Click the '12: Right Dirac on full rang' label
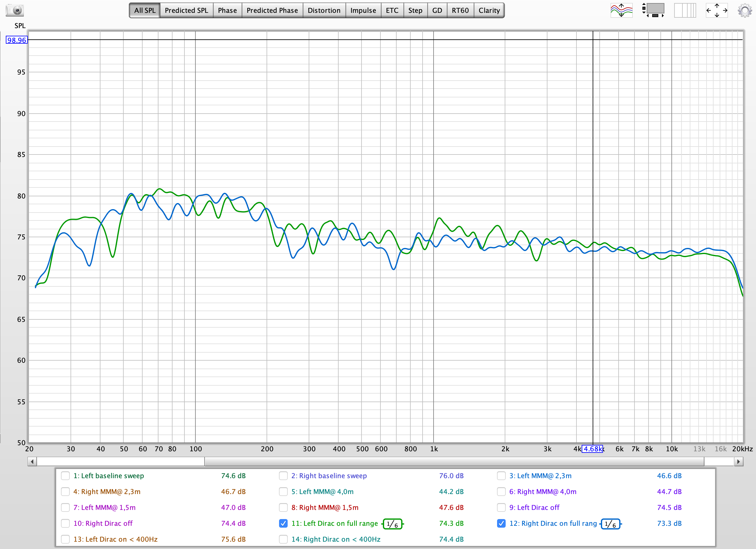 [553, 523]
